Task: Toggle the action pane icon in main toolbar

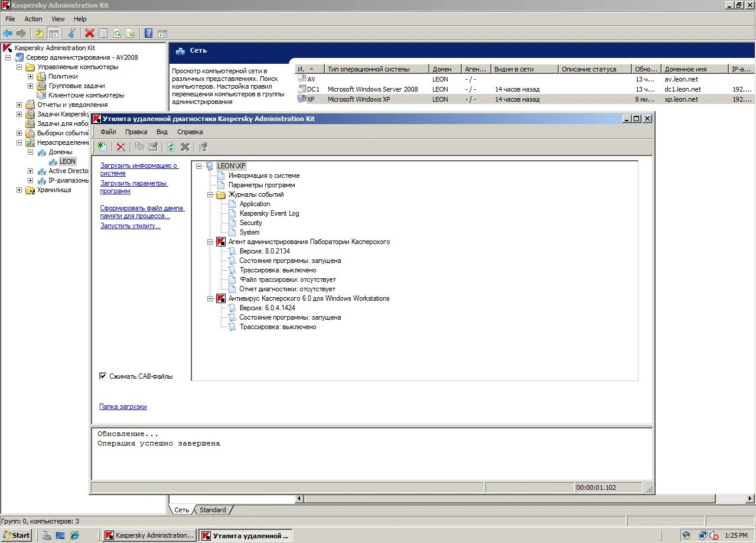Action: pyautogui.click(x=162, y=33)
